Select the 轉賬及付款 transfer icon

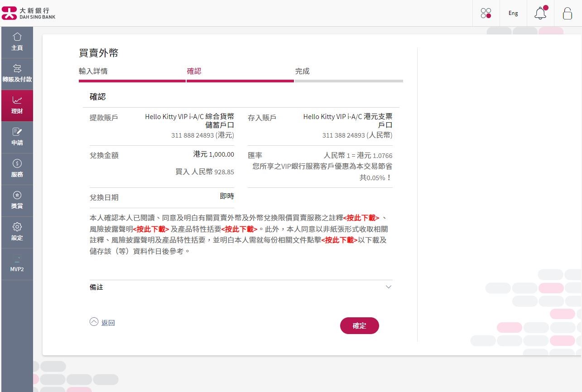[17, 73]
